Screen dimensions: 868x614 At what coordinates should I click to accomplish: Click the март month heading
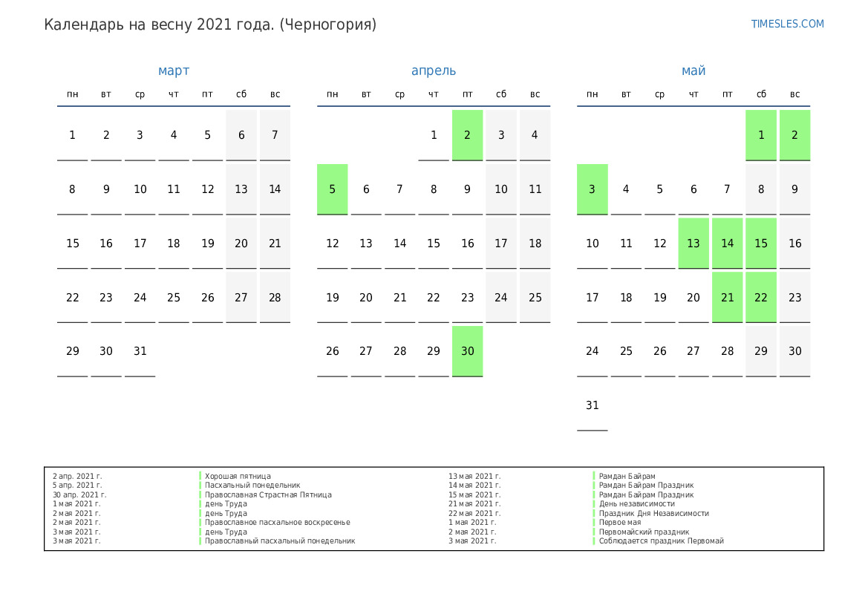click(174, 71)
